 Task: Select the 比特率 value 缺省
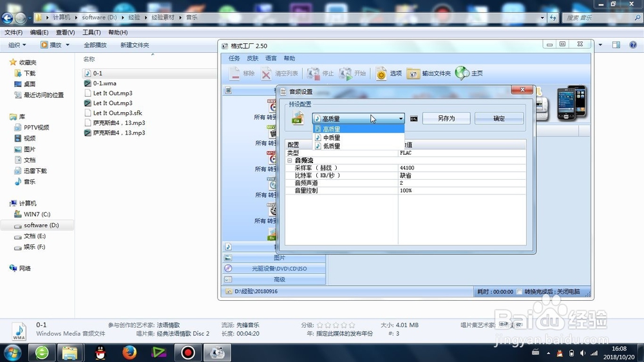coord(462,175)
